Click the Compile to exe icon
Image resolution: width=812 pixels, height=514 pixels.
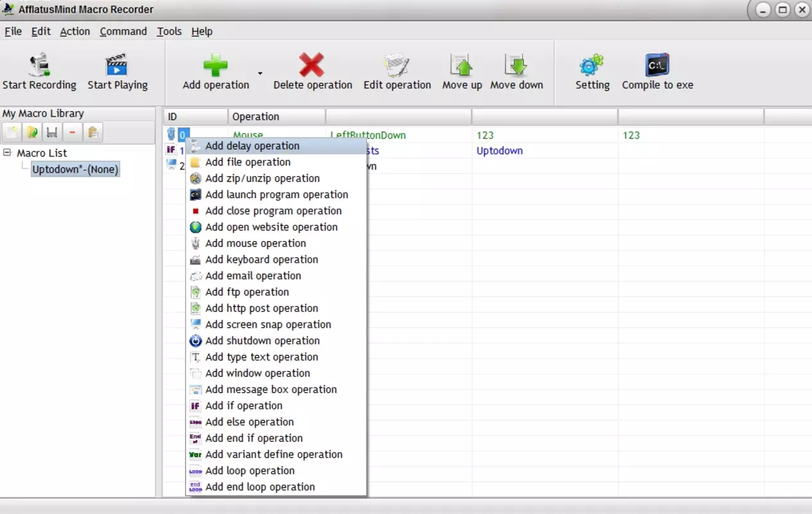[x=657, y=65]
